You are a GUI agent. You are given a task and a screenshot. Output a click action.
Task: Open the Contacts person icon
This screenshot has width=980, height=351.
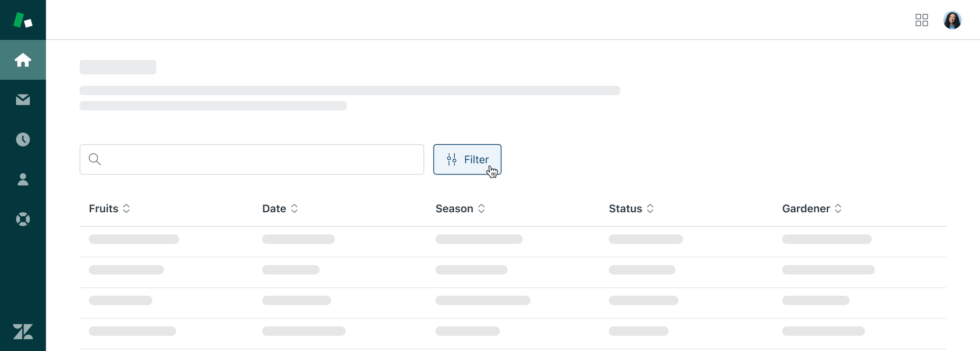(x=23, y=179)
